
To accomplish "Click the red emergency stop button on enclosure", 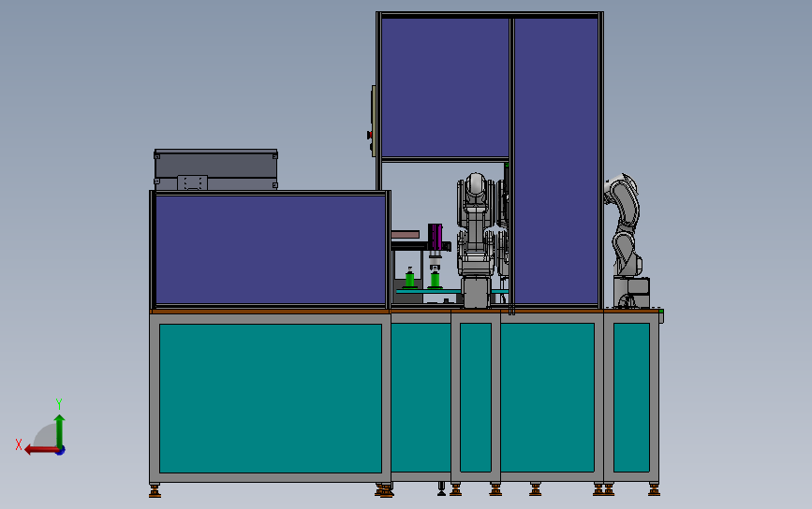I will coord(369,135).
